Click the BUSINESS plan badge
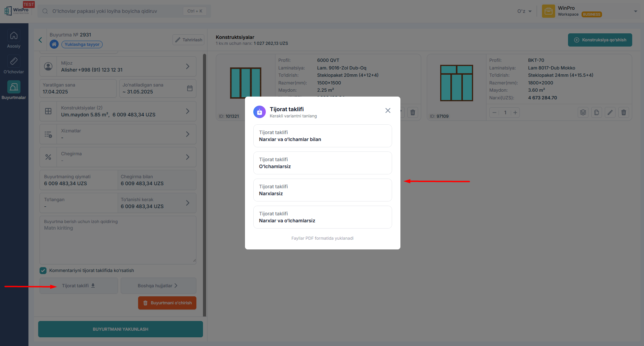The height and width of the screenshot is (346, 644). 592,15
